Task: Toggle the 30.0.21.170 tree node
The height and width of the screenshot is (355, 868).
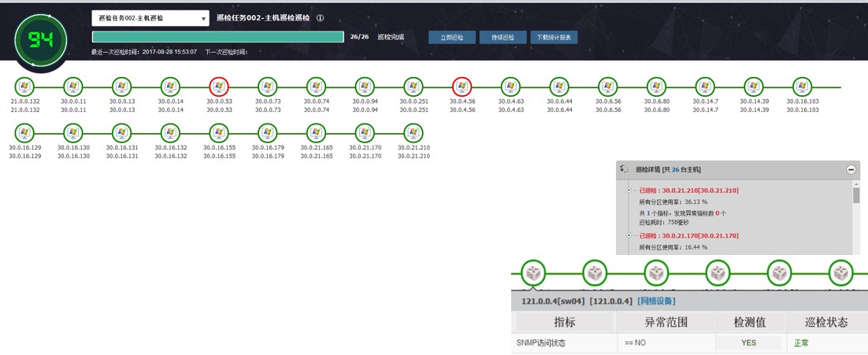Action: (x=629, y=235)
